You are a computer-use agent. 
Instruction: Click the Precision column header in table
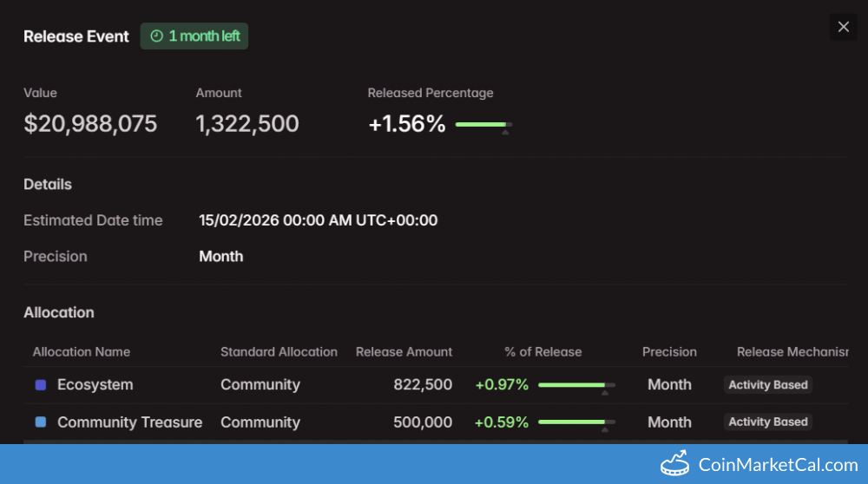pos(669,352)
